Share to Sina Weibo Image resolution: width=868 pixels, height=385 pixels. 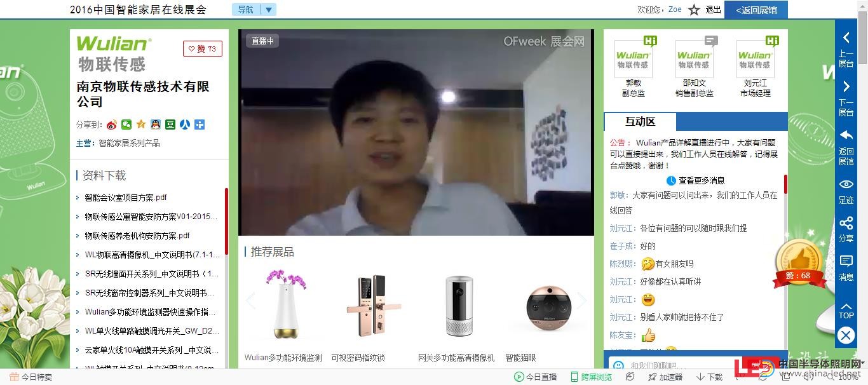tap(112, 125)
